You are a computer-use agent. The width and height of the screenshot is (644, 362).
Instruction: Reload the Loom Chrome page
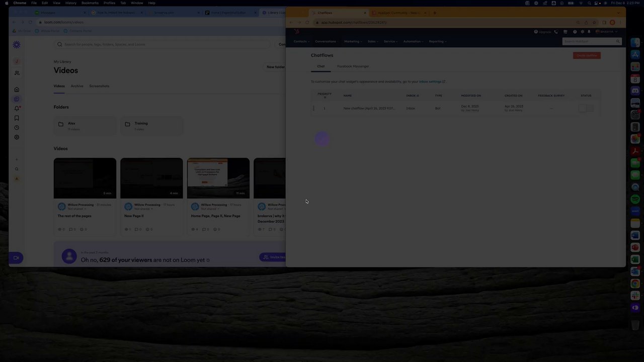tap(30, 22)
